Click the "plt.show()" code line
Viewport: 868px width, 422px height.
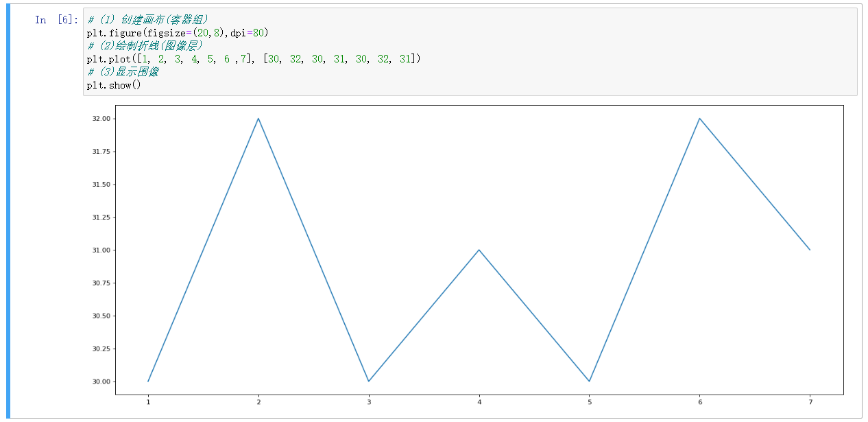pyautogui.click(x=113, y=85)
